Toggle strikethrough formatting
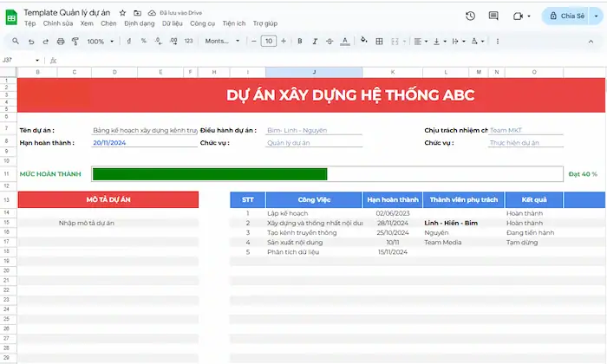 pos(330,41)
